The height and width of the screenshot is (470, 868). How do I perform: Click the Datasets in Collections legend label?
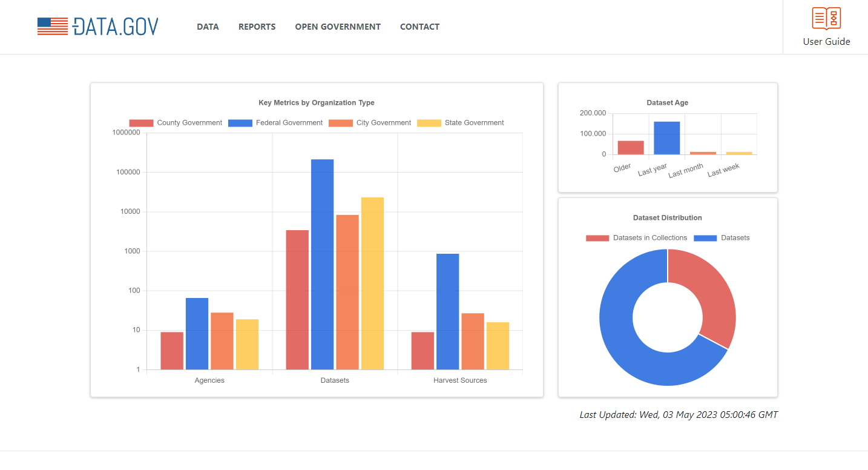[650, 238]
